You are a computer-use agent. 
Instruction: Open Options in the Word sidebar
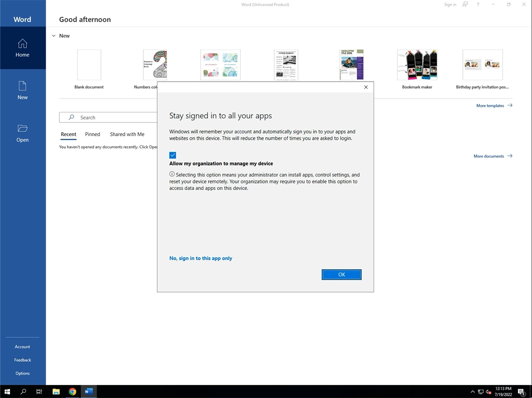22,373
